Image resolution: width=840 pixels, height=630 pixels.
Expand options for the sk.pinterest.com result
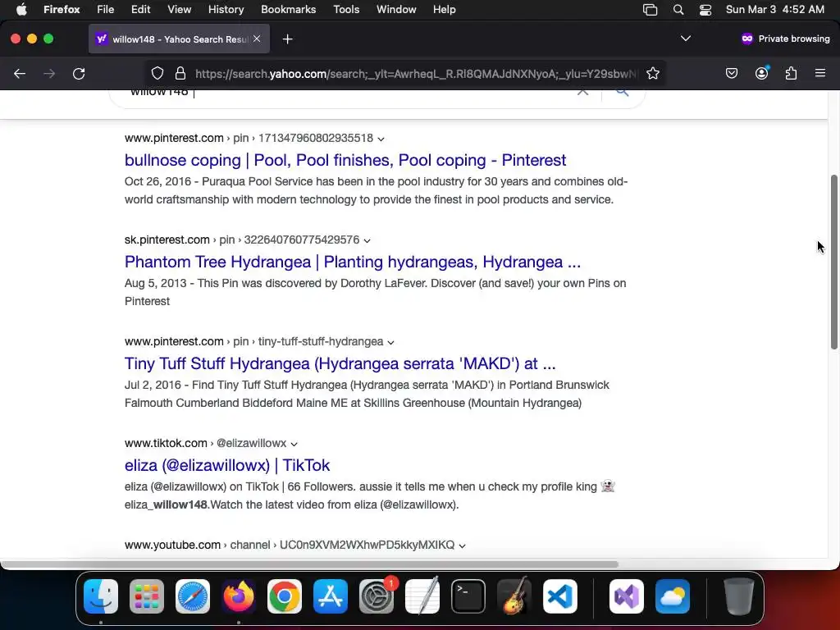tap(367, 240)
